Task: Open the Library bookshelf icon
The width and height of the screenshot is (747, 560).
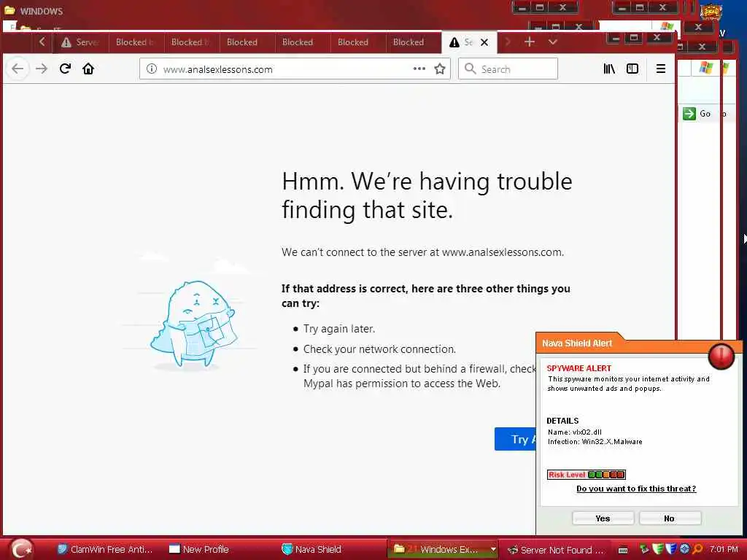Action: (x=609, y=69)
